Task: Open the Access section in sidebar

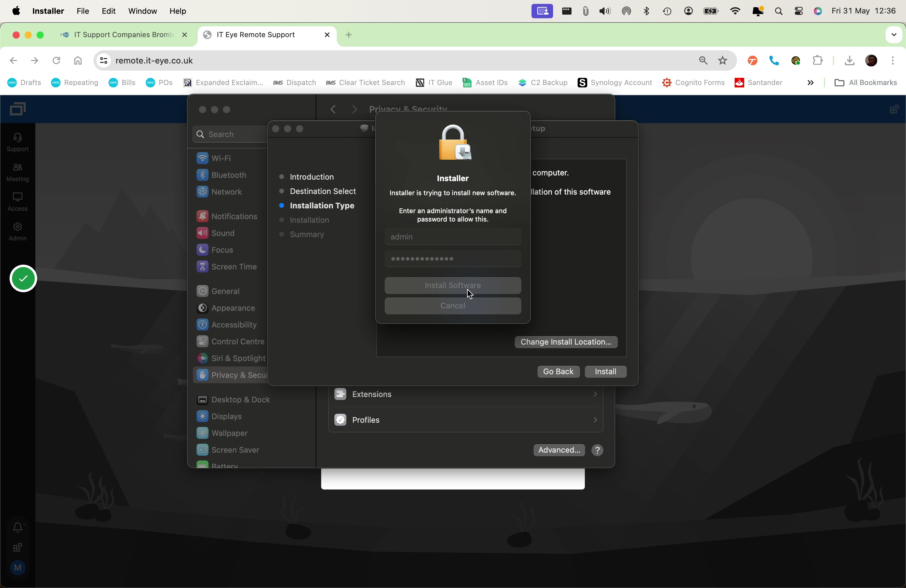Action: pyautogui.click(x=17, y=201)
